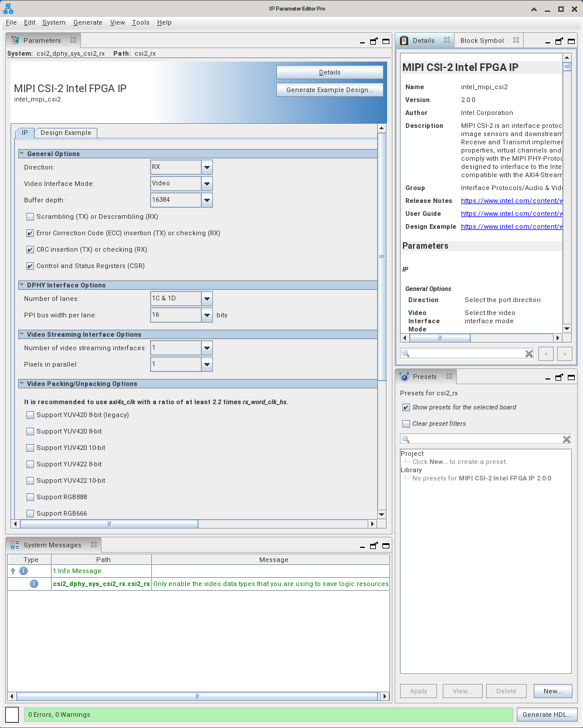Open the Direction dropdown
This screenshot has height=728, width=583.
click(x=207, y=167)
